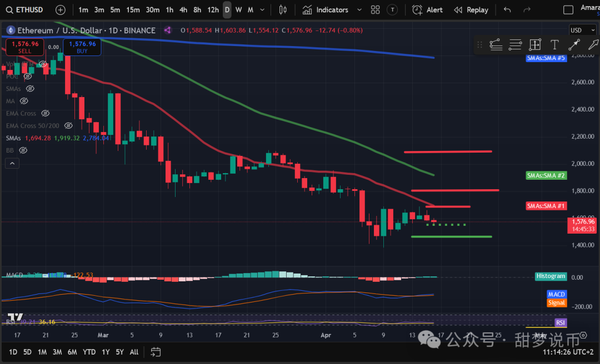Viewport: 600px width, 364px height.
Task: Click the undo arrow
Action: pyautogui.click(x=507, y=10)
